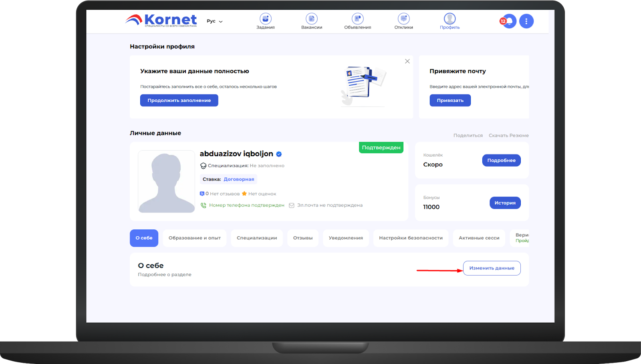641x364 pixels.
Task: Go to Вакансии vacancies icon
Action: pyautogui.click(x=311, y=19)
